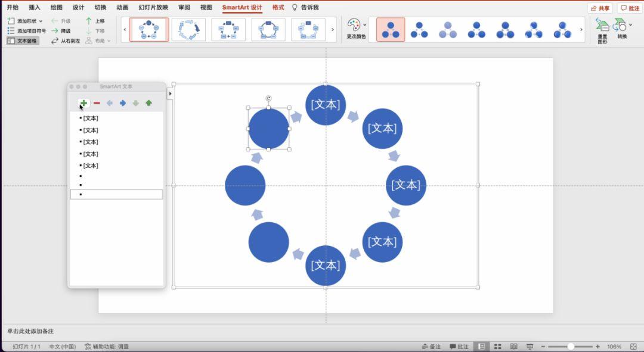Open the 插入 tab
644x352 pixels.
click(x=35, y=7)
